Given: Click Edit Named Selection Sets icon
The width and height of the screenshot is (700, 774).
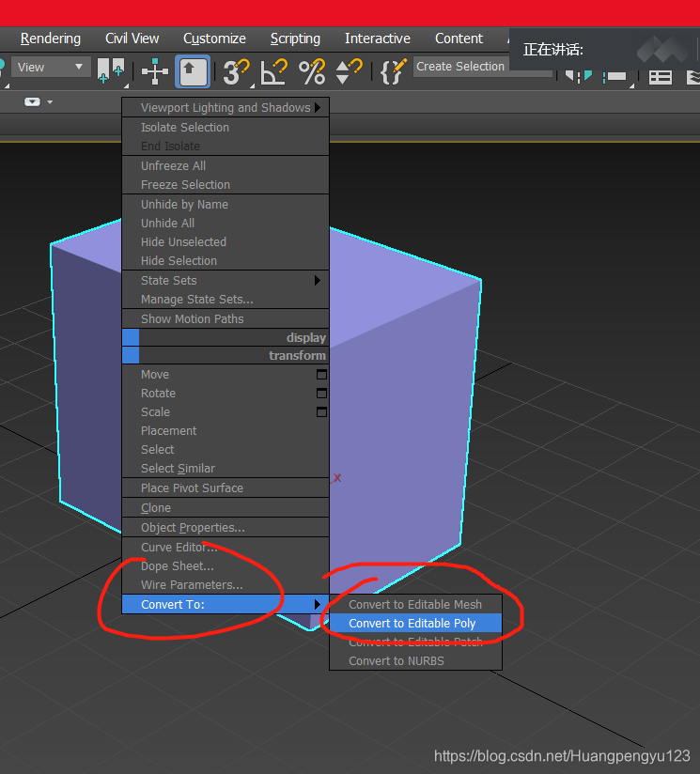Looking at the screenshot, I should (x=393, y=71).
